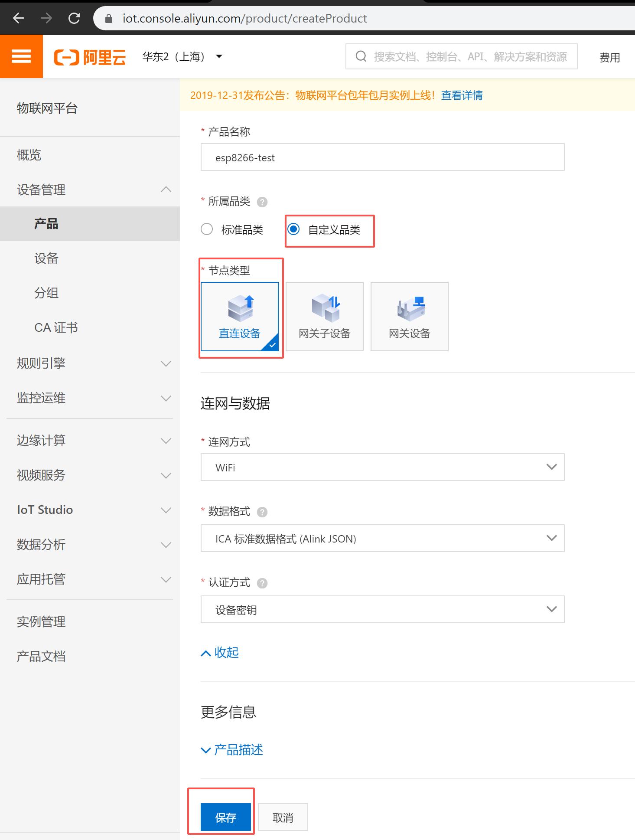Choose the 标准品类 radio button
The image size is (635, 840).
point(207,229)
